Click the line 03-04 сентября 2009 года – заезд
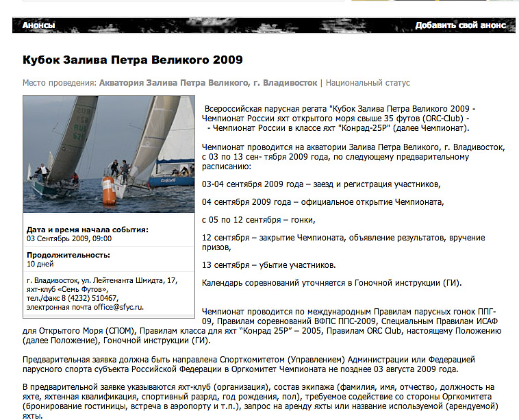The width and height of the screenshot is (519, 420). coord(321,184)
